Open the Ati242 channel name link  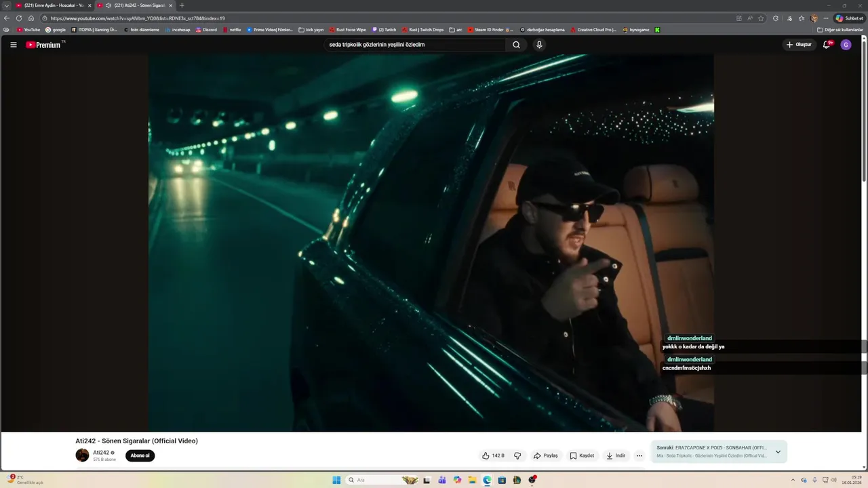click(101, 453)
